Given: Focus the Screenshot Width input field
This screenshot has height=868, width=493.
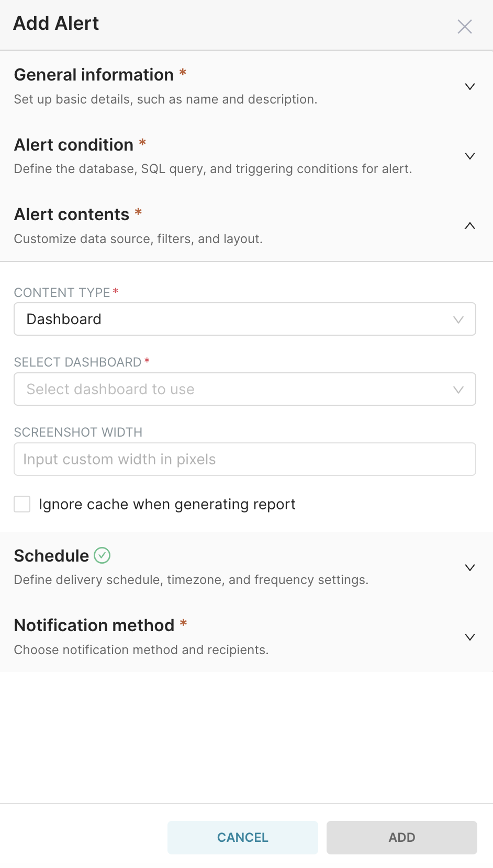Looking at the screenshot, I should click(244, 459).
